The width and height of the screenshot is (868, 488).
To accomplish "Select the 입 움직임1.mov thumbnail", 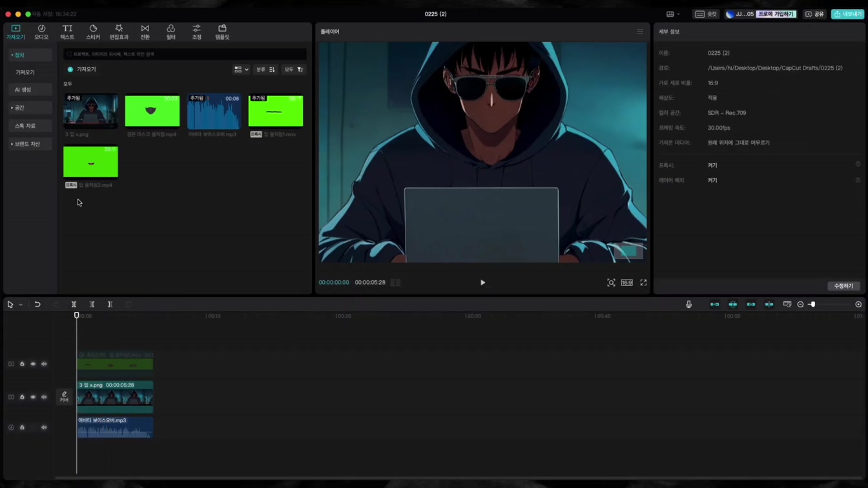I will [x=276, y=111].
